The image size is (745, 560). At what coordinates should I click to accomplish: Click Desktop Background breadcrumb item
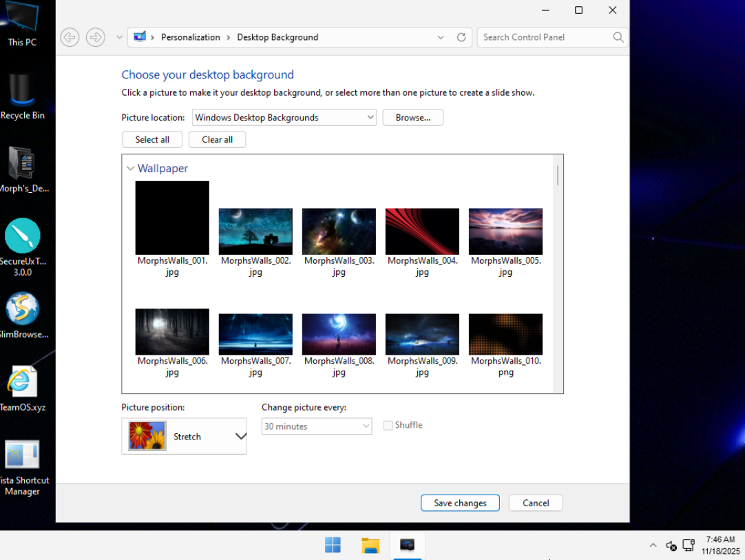[x=277, y=37]
